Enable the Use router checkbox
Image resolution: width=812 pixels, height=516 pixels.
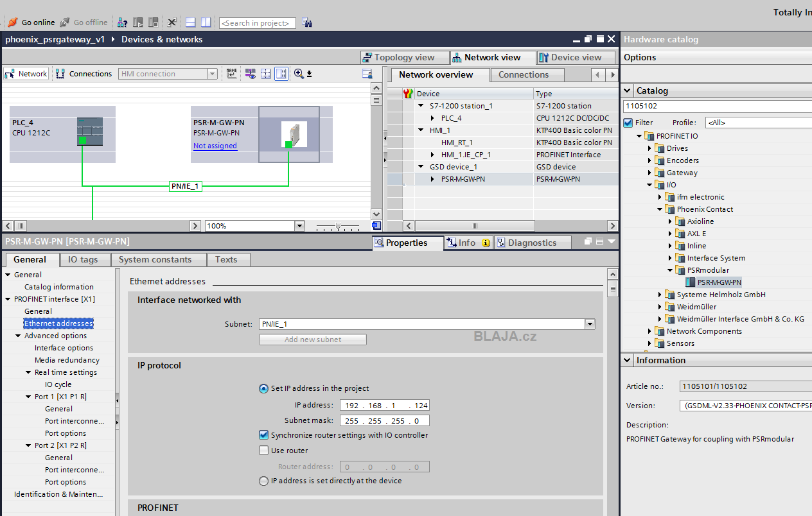tap(263, 451)
